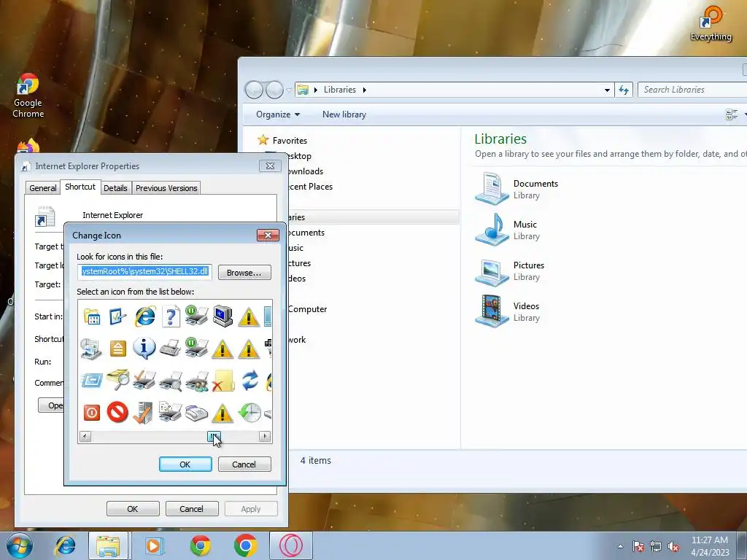Select the old CRT computer monitor icon
Viewport: 747px width, 560px height.
222,316
